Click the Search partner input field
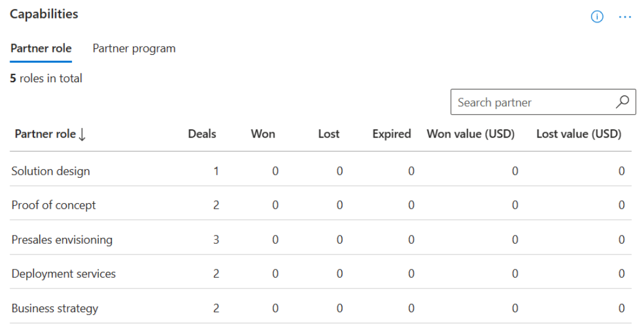The width and height of the screenshot is (644, 329). [533, 103]
